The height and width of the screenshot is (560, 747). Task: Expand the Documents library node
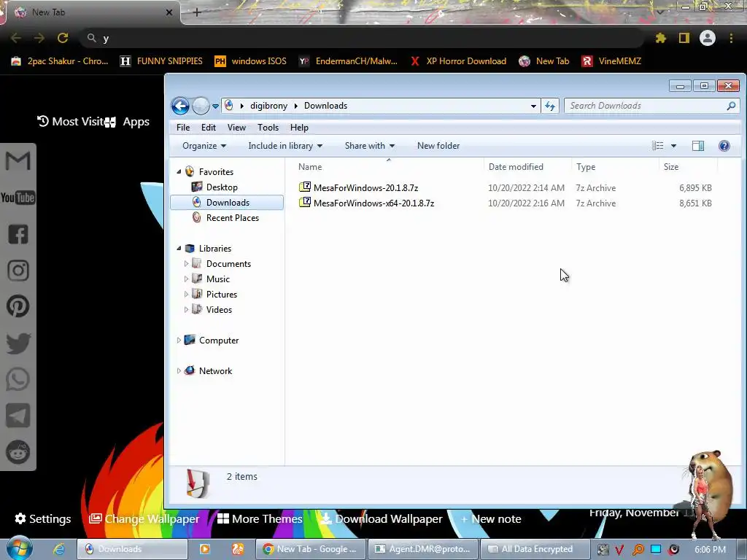tap(186, 263)
